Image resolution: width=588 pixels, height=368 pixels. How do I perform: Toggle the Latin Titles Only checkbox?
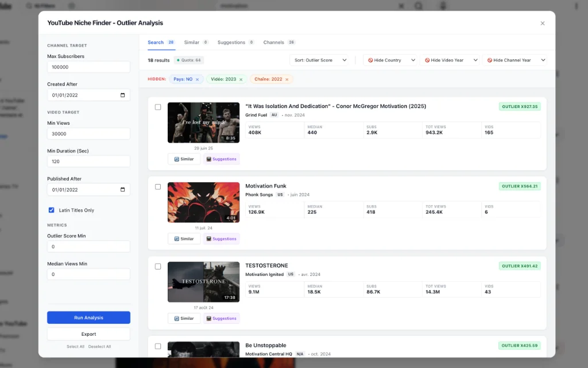pyautogui.click(x=51, y=210)
